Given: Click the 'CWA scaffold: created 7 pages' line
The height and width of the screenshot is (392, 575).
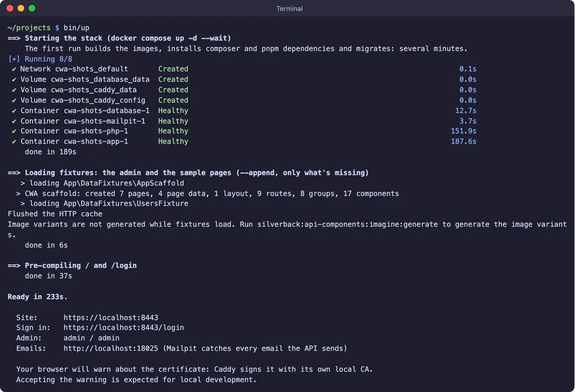Looking at the screenshot, I should (208, 193).
